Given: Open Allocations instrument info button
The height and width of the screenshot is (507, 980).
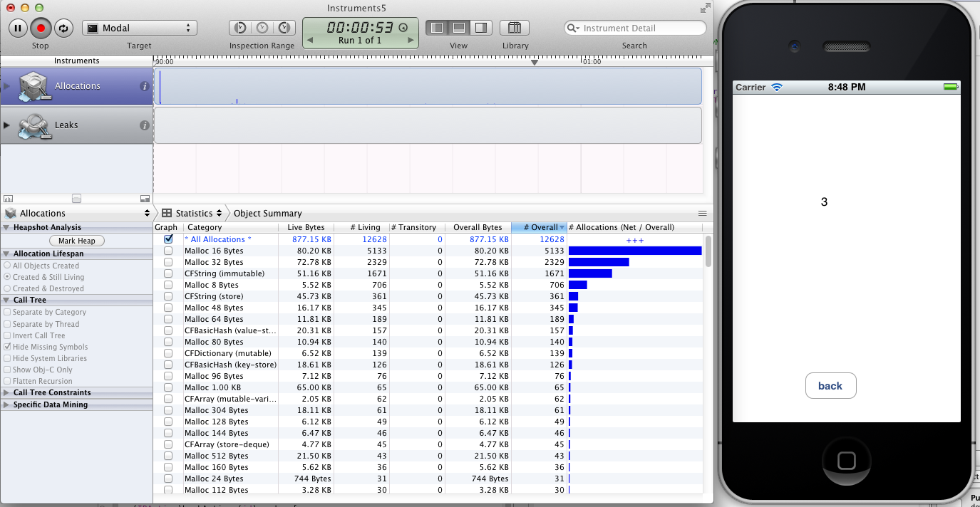Looking at the screenshot, I should click(x=145, y=86).
